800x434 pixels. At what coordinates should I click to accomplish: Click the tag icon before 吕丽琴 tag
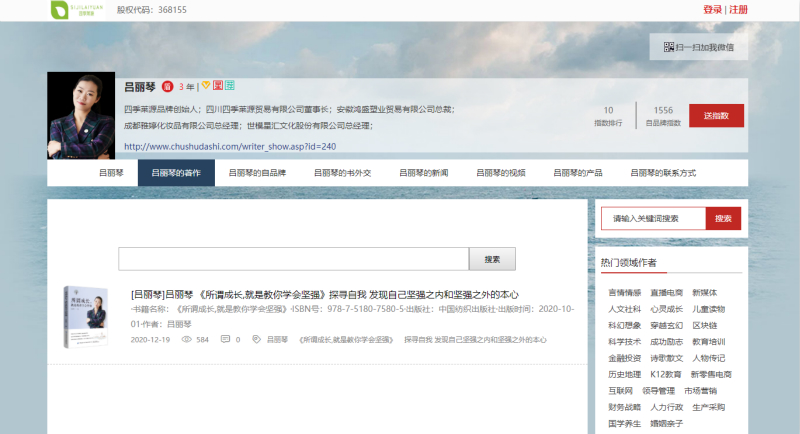[x=256, y=340]
